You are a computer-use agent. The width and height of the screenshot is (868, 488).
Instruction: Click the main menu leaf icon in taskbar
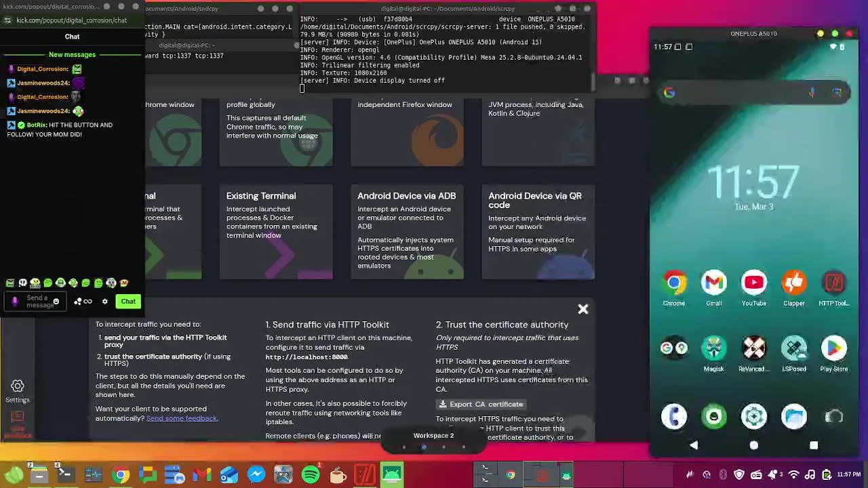(x=14, y=475)
